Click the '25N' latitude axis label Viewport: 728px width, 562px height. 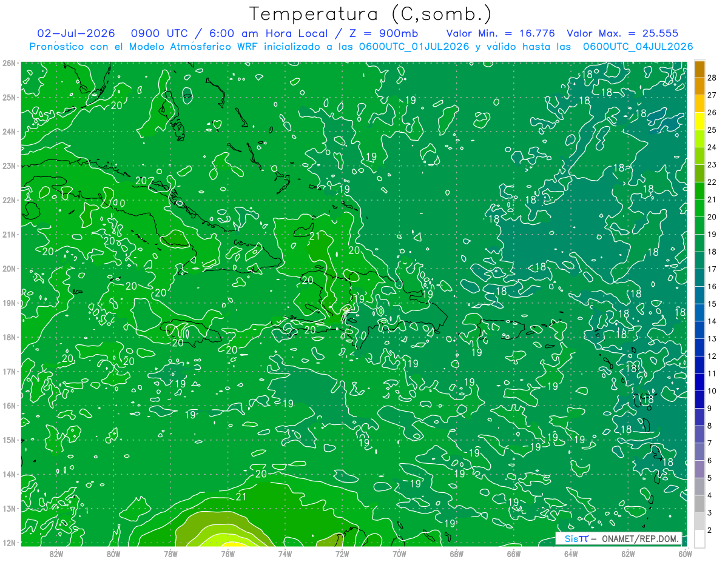point(9,97)
